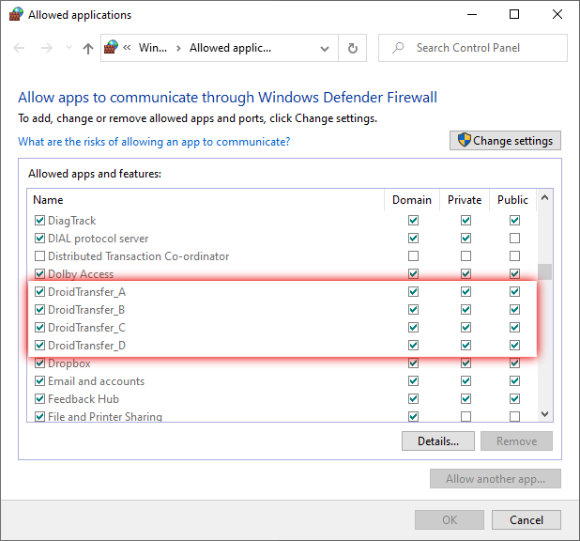
Task: Check Domain for Distributed Transaction Co-ordinator
Action: (413, 256)
